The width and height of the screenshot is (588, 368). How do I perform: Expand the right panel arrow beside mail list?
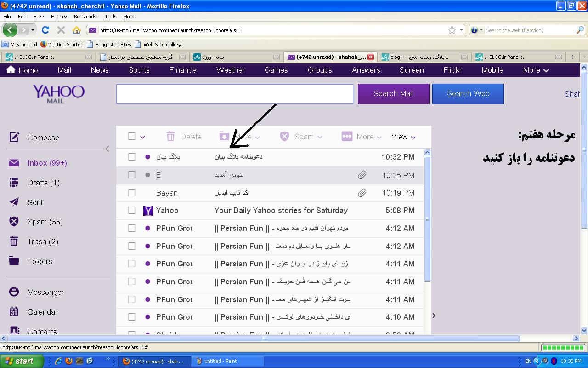coord(434,316)
